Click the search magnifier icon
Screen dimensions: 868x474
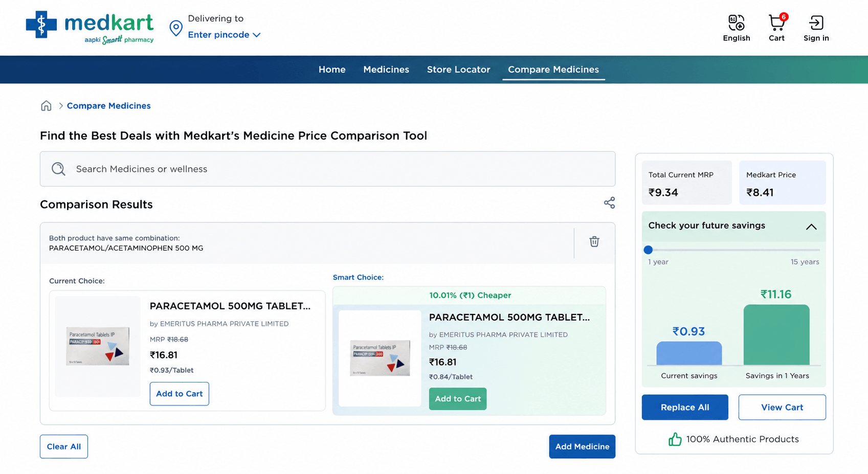click(58, 169)
